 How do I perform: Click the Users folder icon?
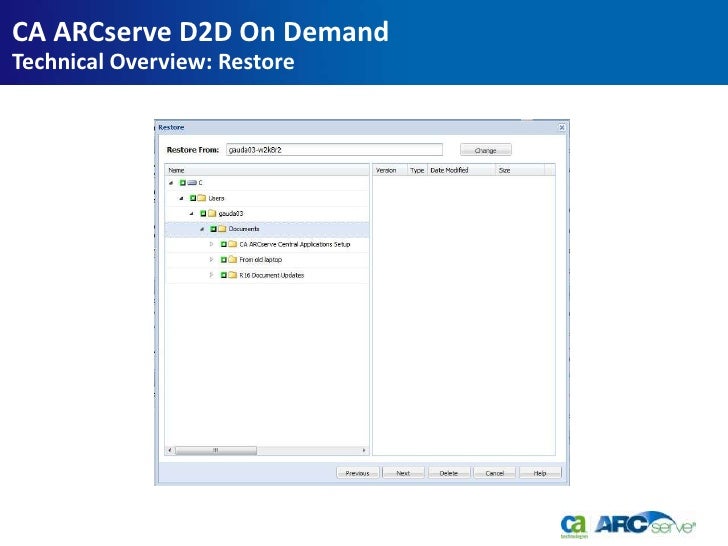coord(202,198)
